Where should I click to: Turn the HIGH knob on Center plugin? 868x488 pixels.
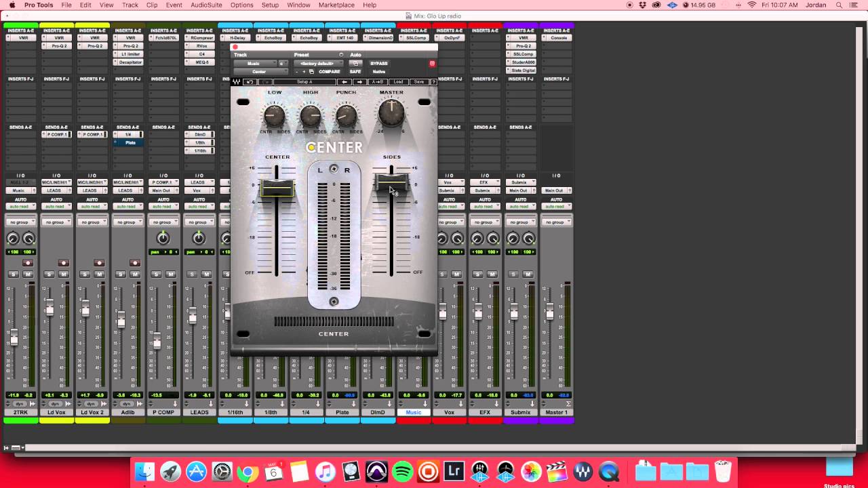pyautogui.click(x=311, y=116)
